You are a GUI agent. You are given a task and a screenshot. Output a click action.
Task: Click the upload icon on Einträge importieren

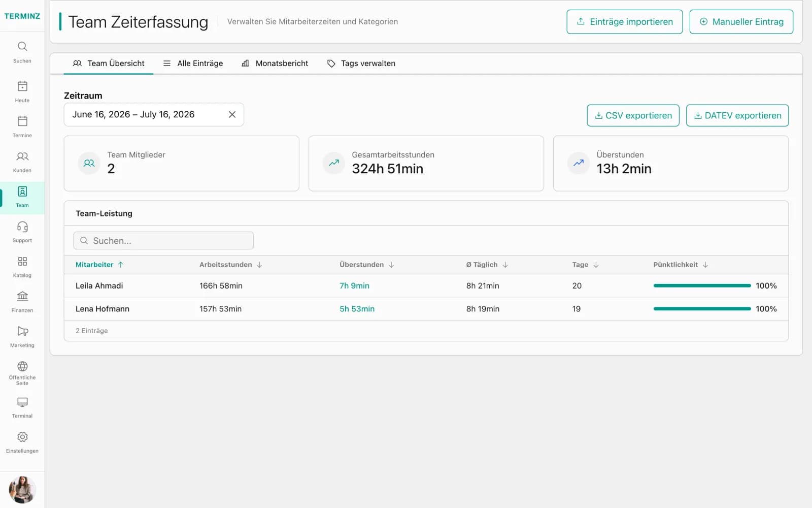click(x=581, y=21)
